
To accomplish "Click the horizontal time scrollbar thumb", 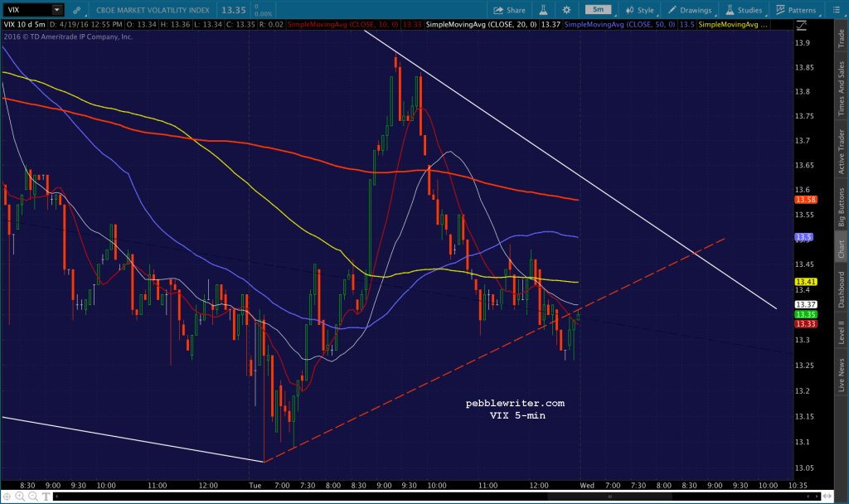I will (609, 497).
